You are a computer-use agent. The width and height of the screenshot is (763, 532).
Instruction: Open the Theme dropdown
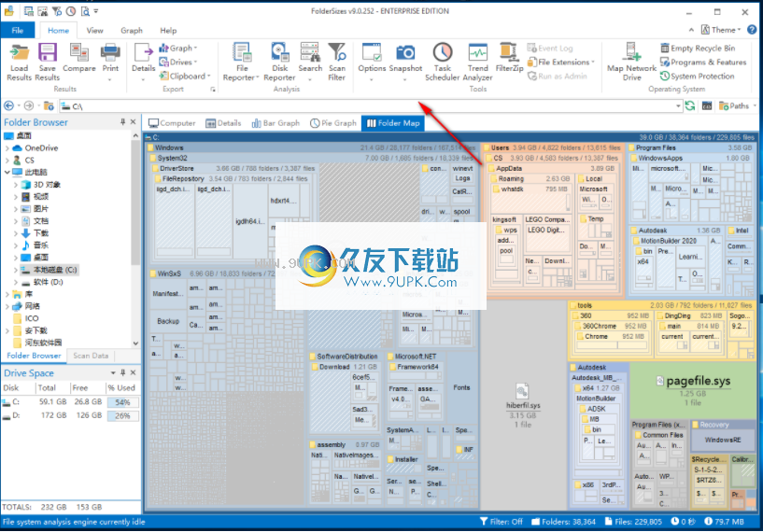click(x=721, y=30)
